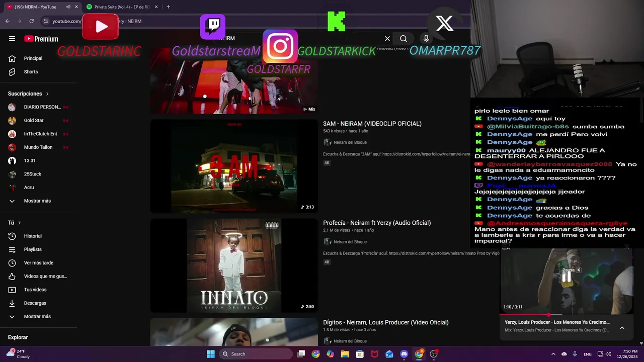This screenshot has height=362, width=644.
Task: Open Discord from taskbar
Action: [x=404, y=354]
